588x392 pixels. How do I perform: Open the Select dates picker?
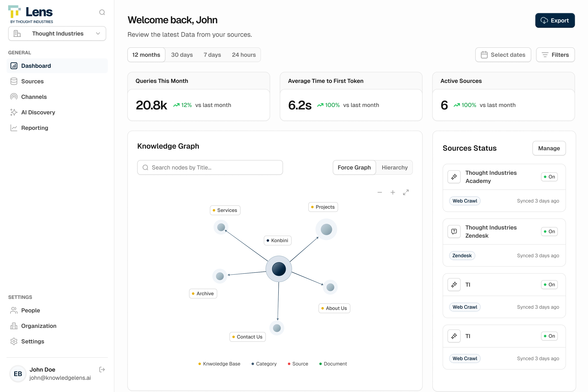click(x=503, y=55)
